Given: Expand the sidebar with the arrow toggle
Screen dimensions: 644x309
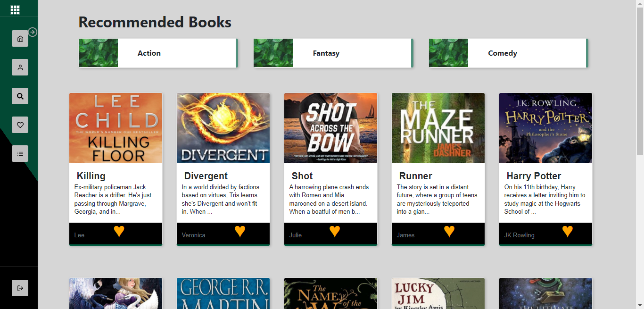Looking at the screenshot, I should click(33, 32).
